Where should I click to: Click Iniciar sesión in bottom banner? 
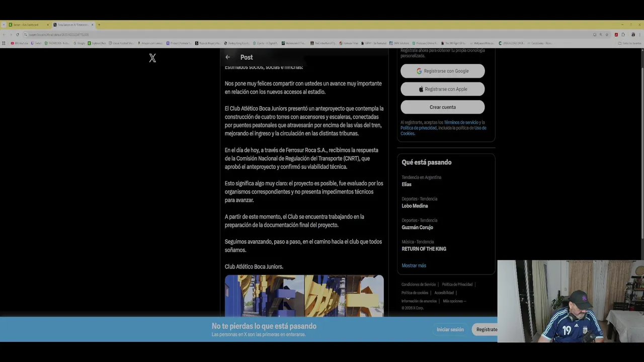(450, 329)
